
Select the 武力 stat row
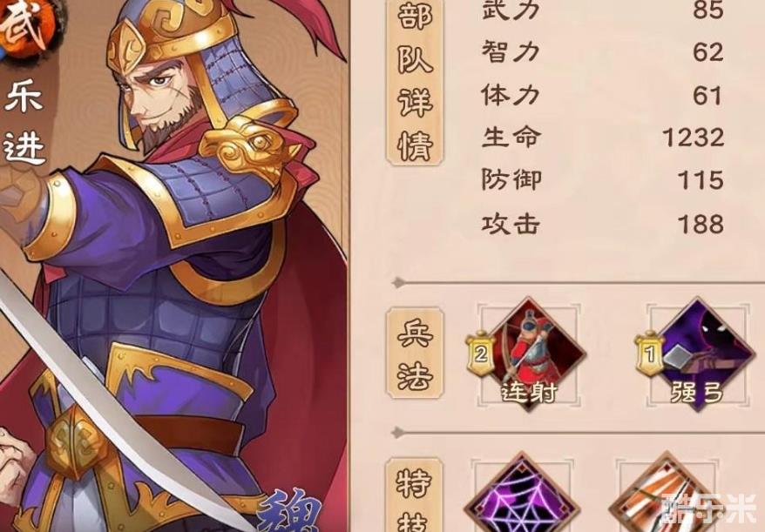603,10
